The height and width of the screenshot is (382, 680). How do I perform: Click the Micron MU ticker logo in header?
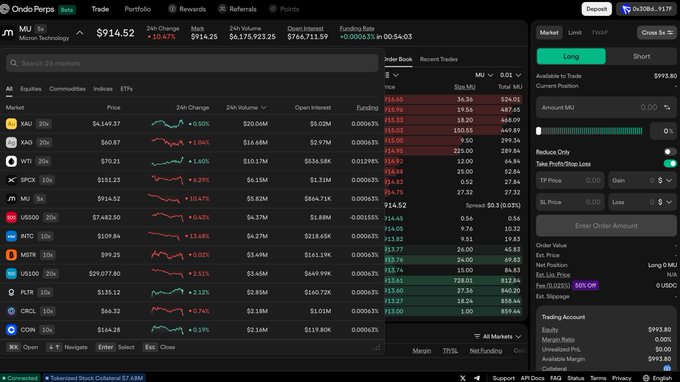click(x=7, y=33)
